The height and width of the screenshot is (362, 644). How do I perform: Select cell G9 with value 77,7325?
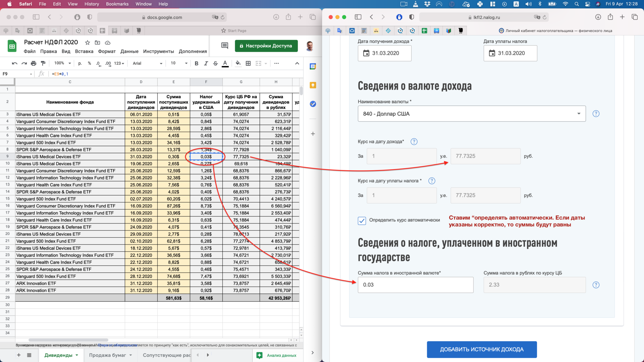241,157
